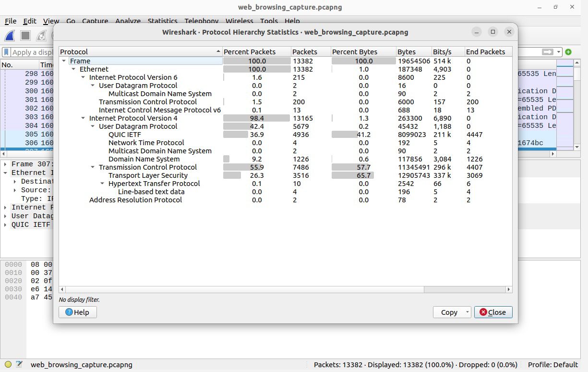The height and width of the screenshot is (372, 588).
Task: Open the Tools menu
Action: [x=269, y=21]
